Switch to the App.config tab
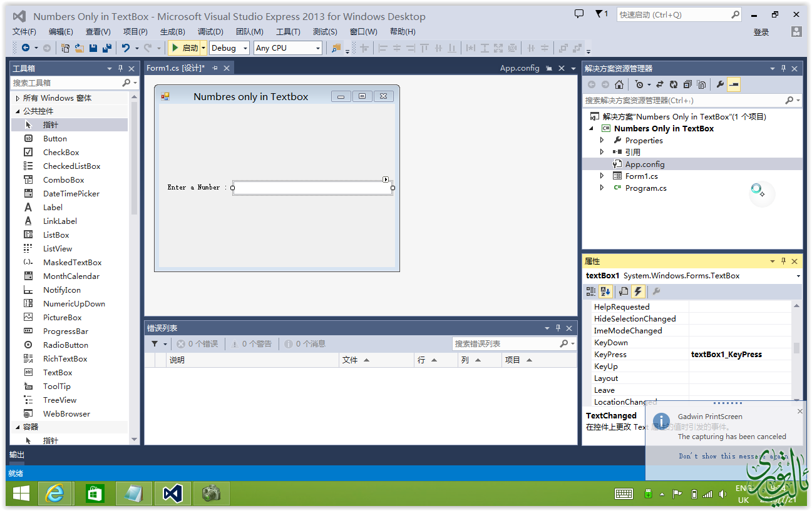812x511 pixels. coord(519,68)
